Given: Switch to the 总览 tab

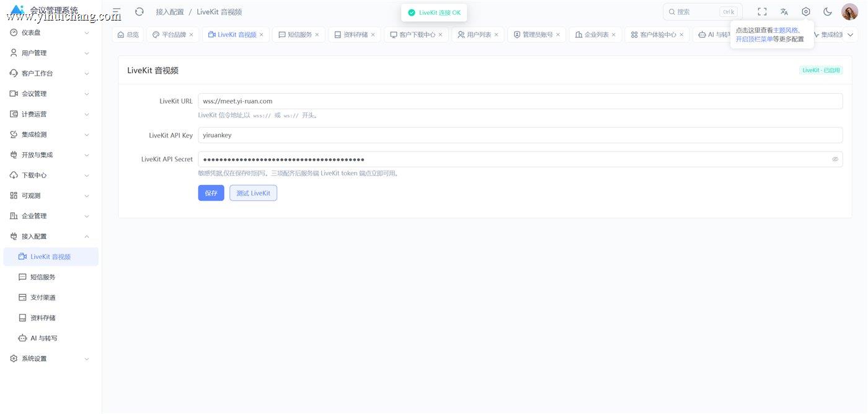Looking at the screenshot, I should coord(128,35).
